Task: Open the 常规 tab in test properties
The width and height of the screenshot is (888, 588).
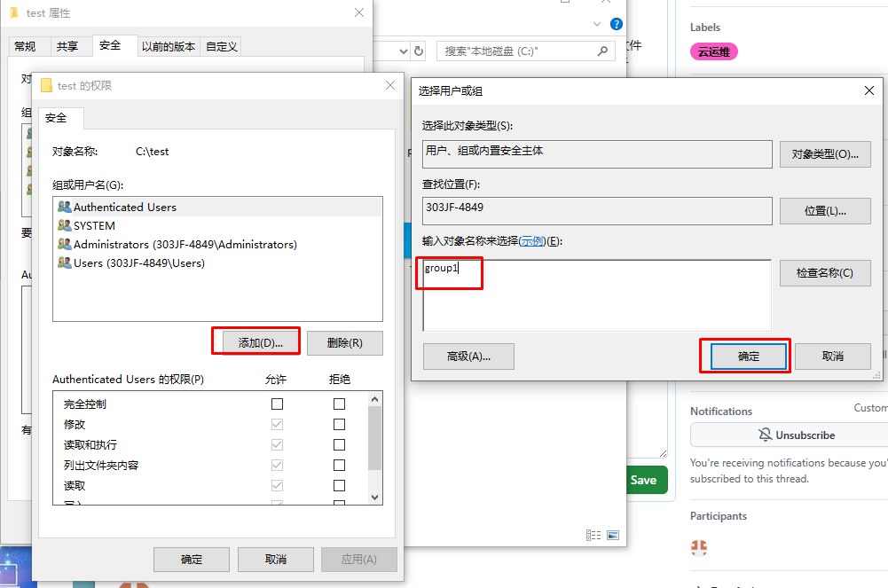Action: [25, 46]
